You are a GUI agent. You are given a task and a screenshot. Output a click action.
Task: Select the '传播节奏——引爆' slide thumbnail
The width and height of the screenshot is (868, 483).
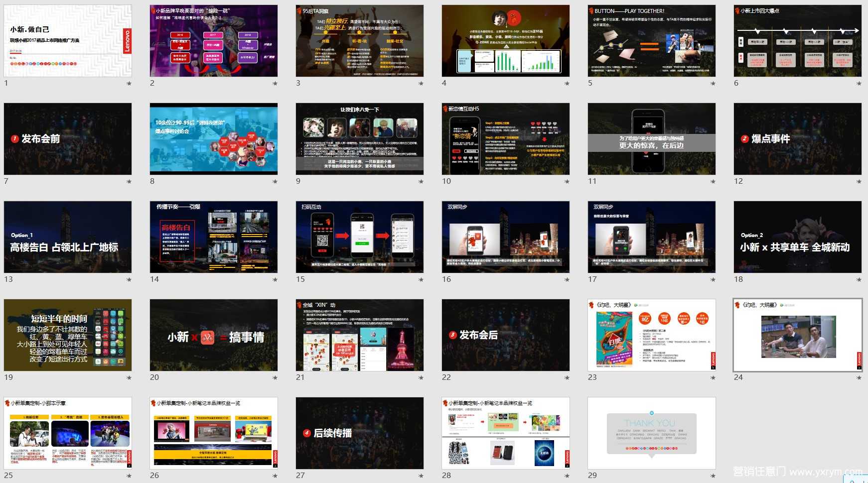click(214, 237)
